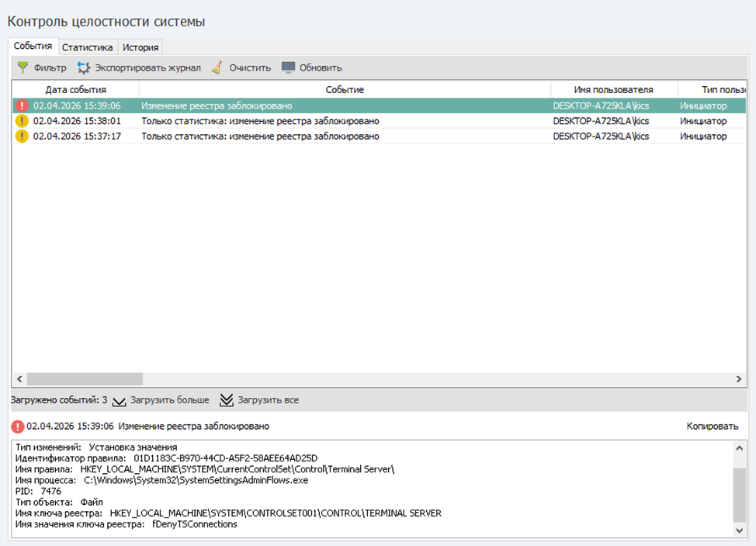The width and height of the screenshot is (756, 546).
Task: Click the Событие column header
Action: point(345,90)
